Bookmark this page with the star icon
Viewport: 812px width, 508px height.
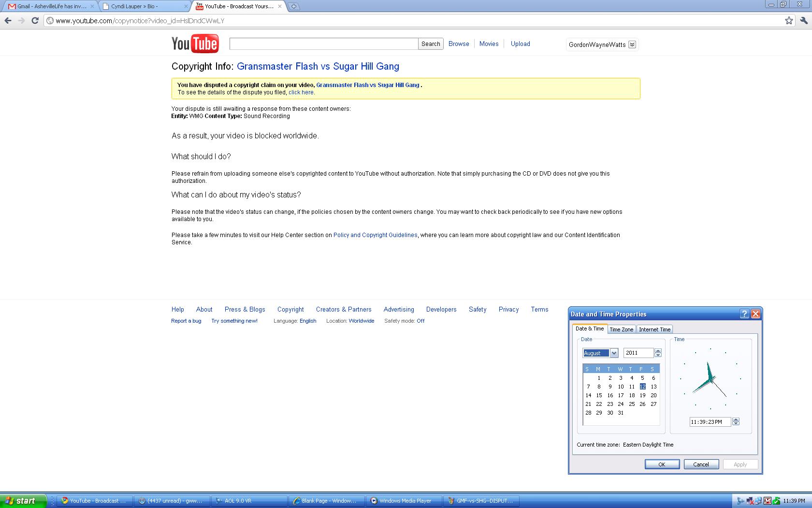(789, 20)
